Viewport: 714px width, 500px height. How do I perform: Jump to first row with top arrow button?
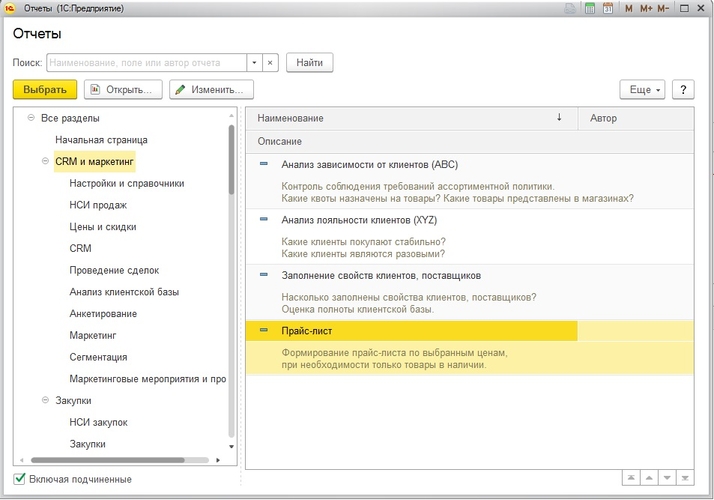click(631, 478)
